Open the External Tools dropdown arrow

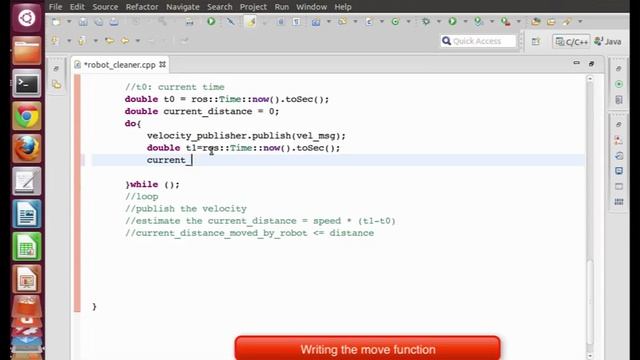518,22
